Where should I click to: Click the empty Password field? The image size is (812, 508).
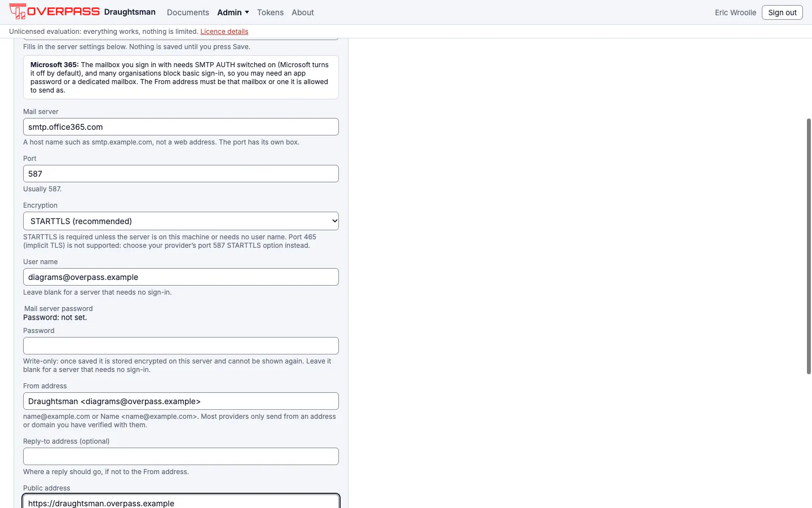tap(181, 346)
